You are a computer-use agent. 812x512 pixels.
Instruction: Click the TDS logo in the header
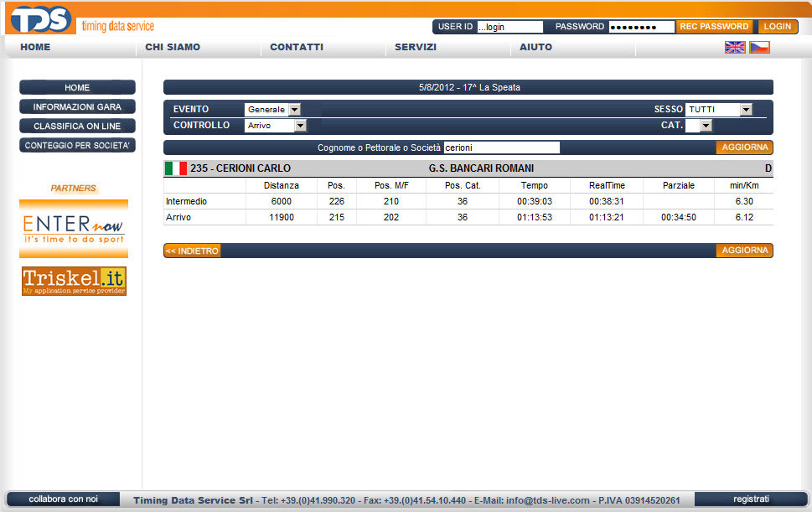[40, 19]
